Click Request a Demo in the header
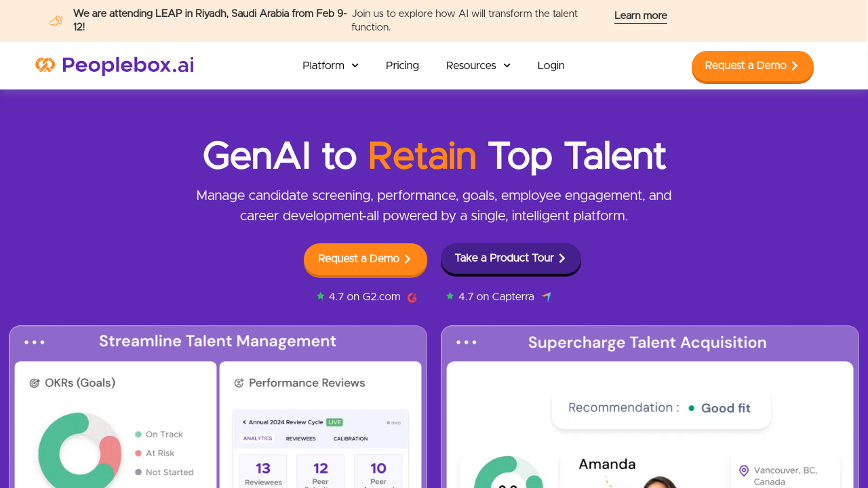868x488 pixels. click(752, 66)
